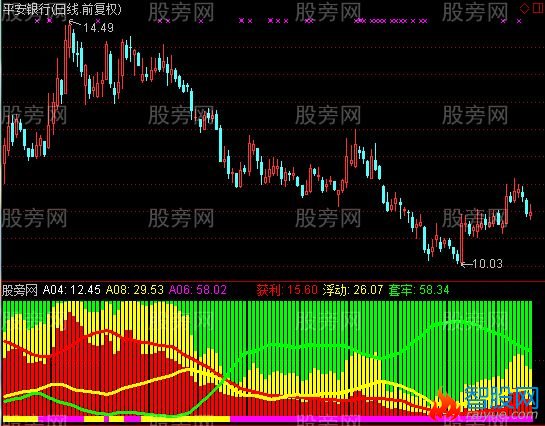Viewport: 545px width, 426px height.
Task: Select the A04: 12.45 indicator value
Action: click(72, 290)
